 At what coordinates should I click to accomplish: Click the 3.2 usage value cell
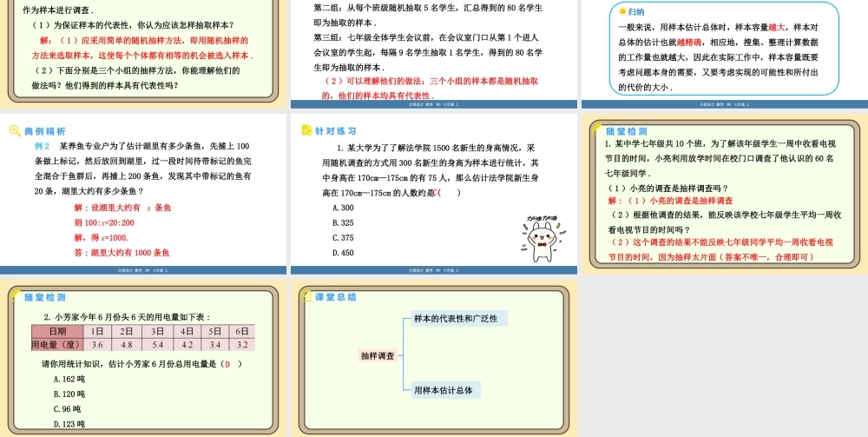pos(242,345)
